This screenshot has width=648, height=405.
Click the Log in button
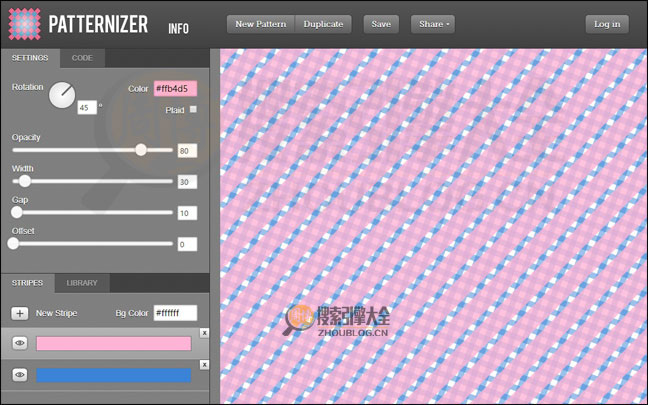click(x=607, y=24)
